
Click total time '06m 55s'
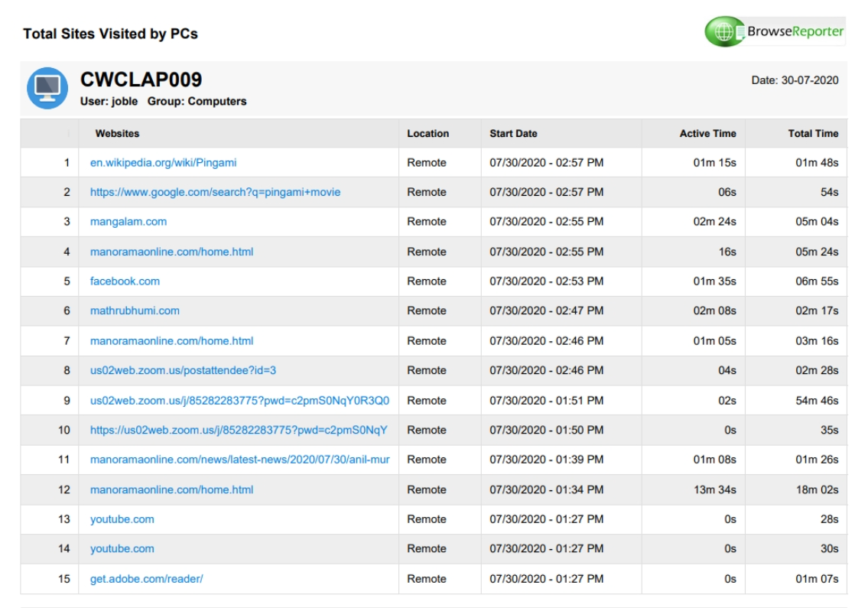pyautogui.click(x=817, y=281)
